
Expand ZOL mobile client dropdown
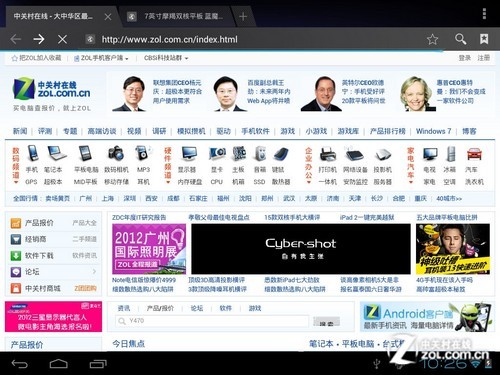(x=101, y=58)
